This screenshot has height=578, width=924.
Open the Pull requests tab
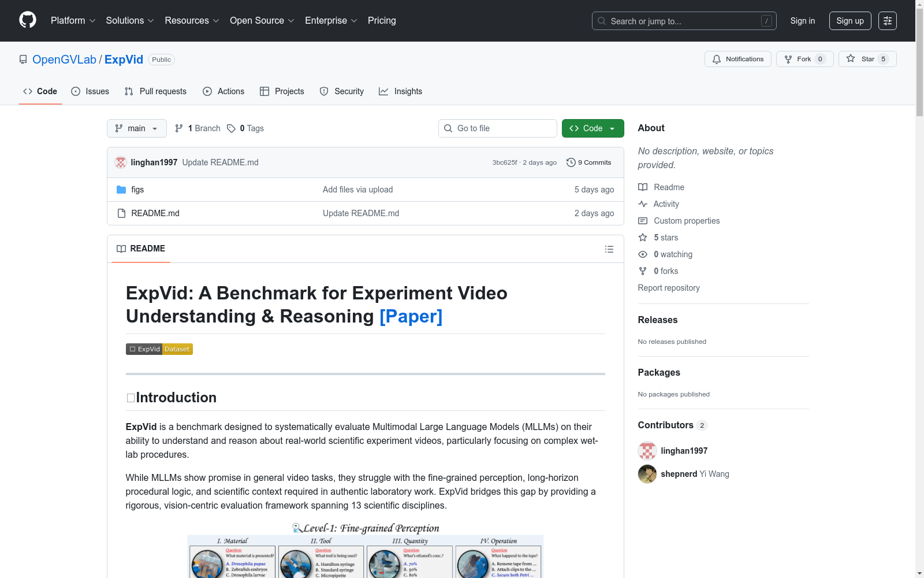[155, 91]
